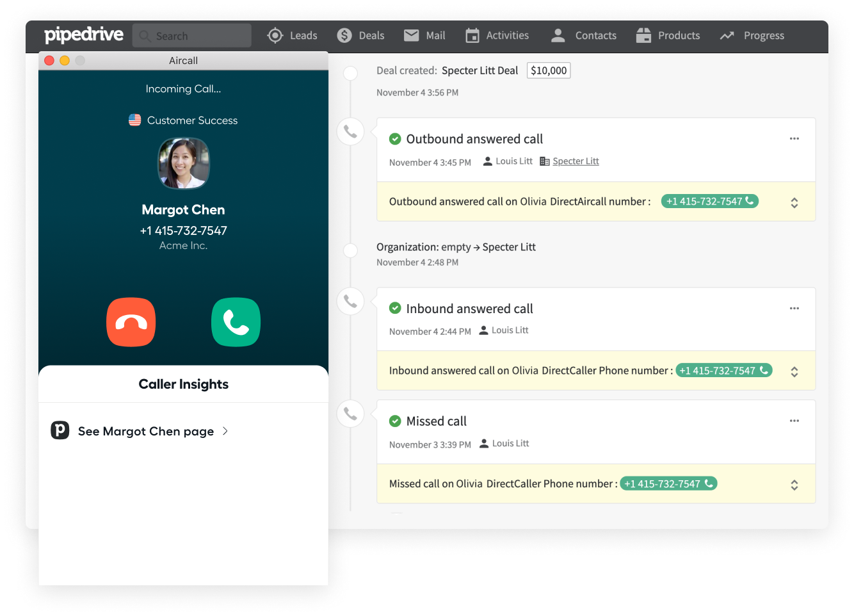The width and height of the screenshot is (854, 616).
Task: Click the Mail envelope icon
Action: click(x=412, y=35)
